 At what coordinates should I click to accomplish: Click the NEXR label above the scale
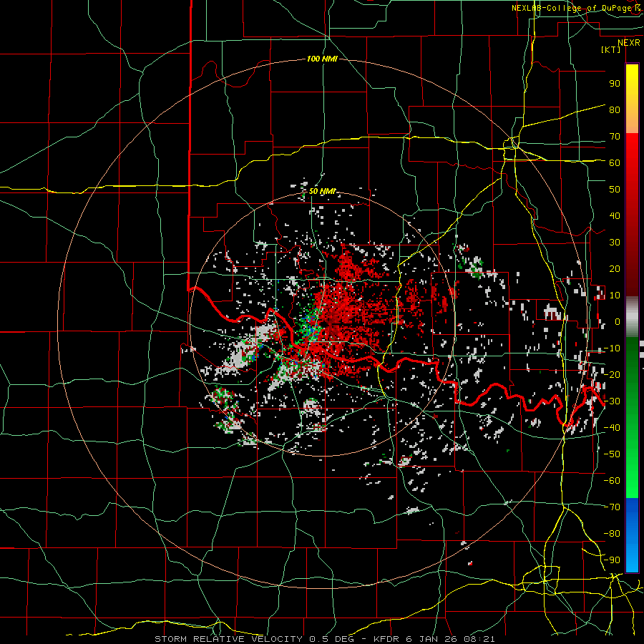[629, 43]
